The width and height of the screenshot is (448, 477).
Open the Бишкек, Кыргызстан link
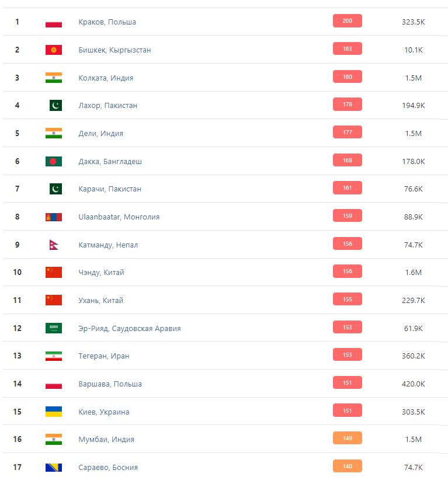(x=114, y=50)
